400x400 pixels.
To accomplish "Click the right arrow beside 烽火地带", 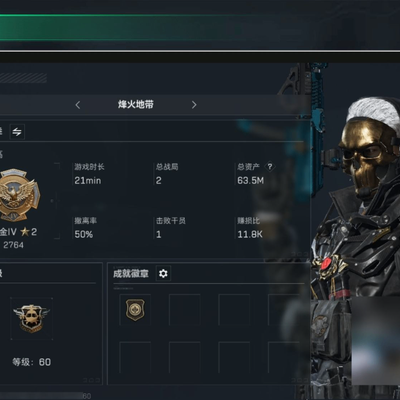I will coord(194,105).
